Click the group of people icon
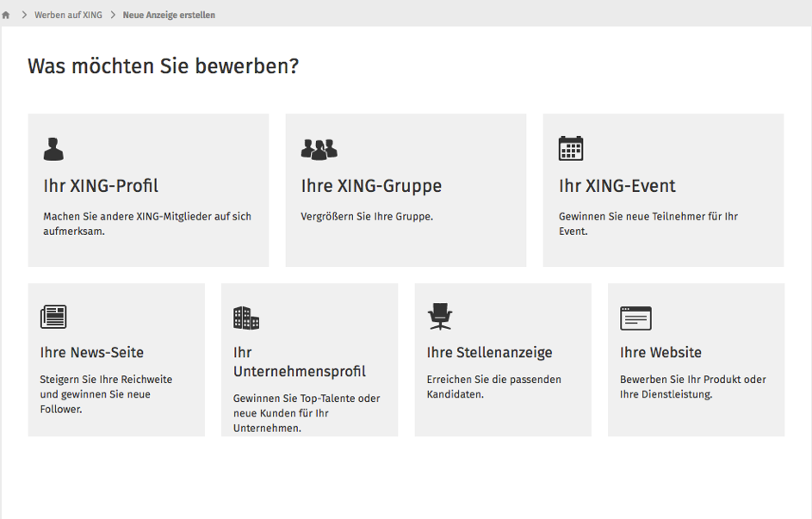Viewport: 812px width, 519px height. 319,150
